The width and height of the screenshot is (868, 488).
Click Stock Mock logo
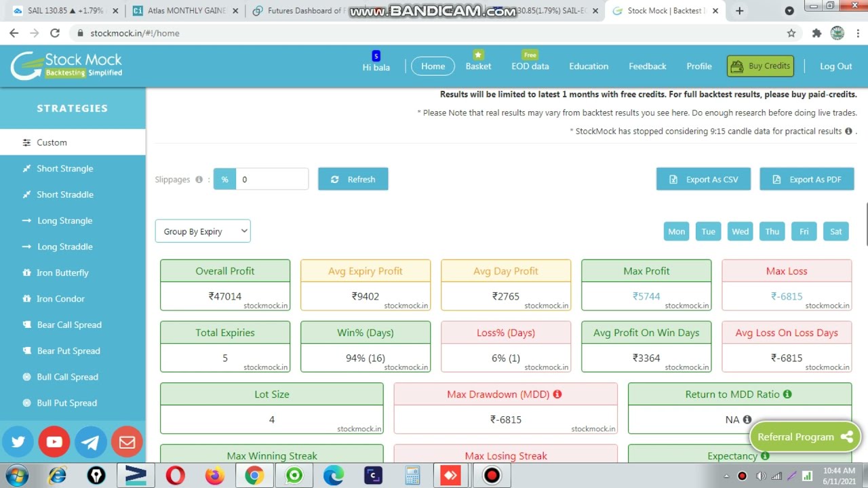pyautogui.click(x=66, y=66)
